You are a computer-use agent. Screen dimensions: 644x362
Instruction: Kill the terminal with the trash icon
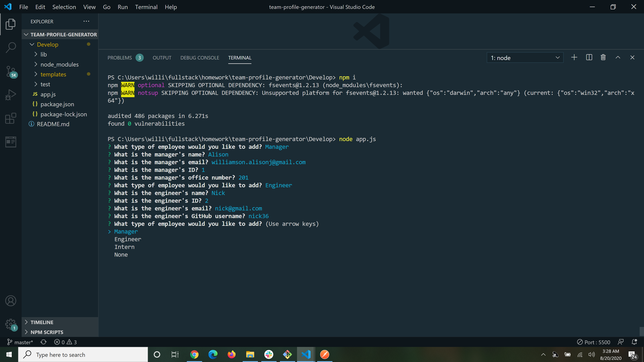[603, 57]
